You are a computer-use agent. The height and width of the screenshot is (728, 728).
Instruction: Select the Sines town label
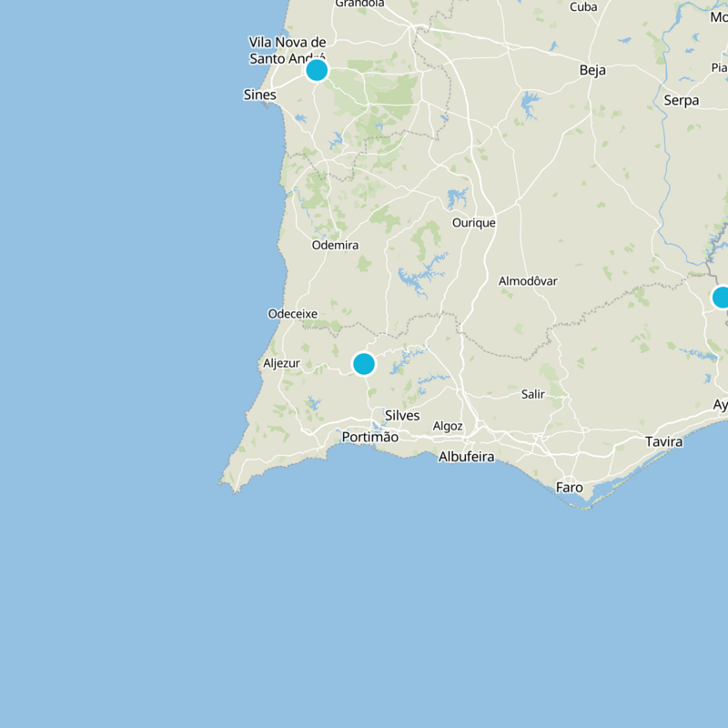pos(259,94)
